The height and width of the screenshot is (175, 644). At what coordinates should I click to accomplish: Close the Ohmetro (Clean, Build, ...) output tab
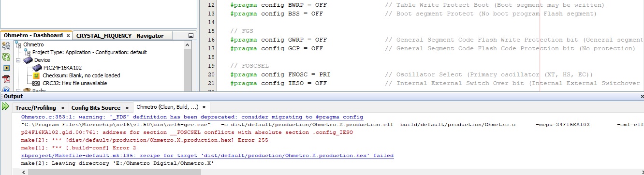coord(204,107)
